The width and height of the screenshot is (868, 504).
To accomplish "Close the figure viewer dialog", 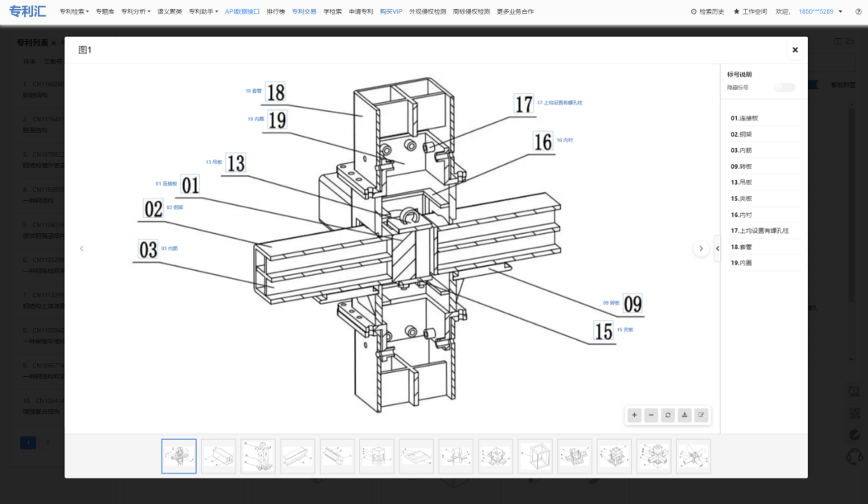I will 795,50.
